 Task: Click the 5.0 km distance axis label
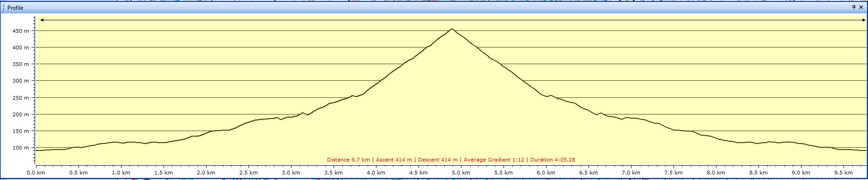point(461,173)
